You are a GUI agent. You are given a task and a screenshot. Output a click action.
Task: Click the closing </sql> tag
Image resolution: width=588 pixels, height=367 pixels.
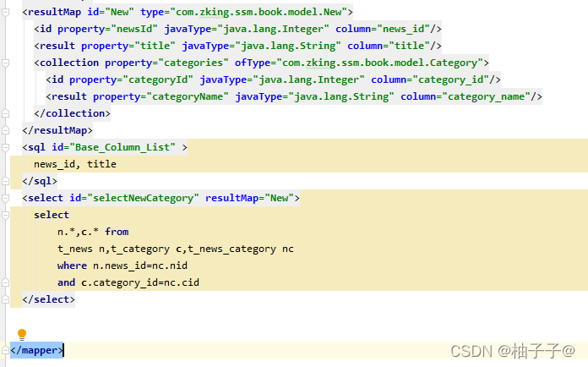point(40,181)
